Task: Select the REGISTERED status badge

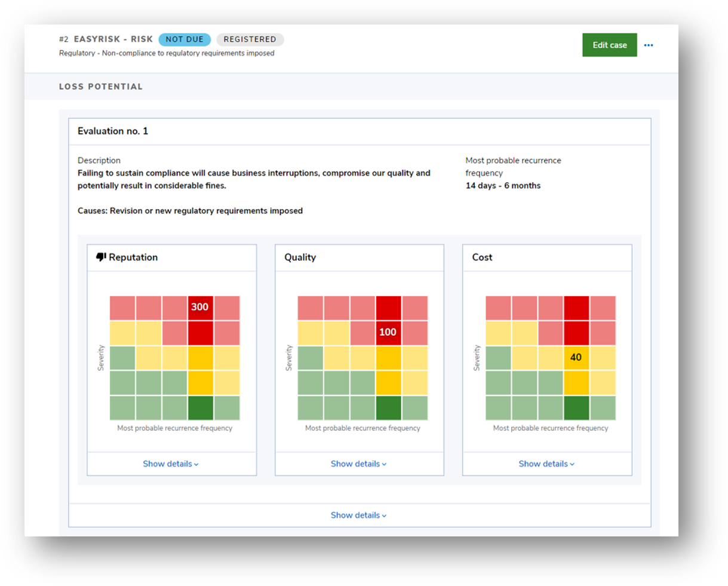Action: click(250, 39)
